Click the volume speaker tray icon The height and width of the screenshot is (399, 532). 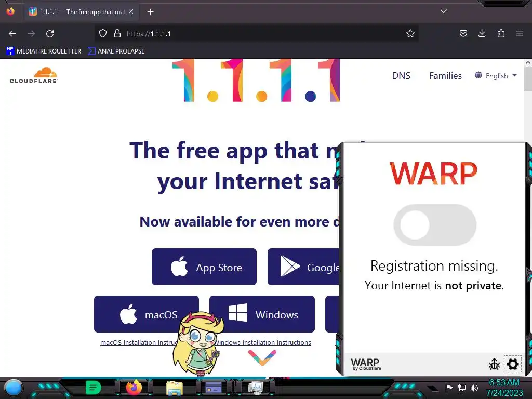[474, 388]
